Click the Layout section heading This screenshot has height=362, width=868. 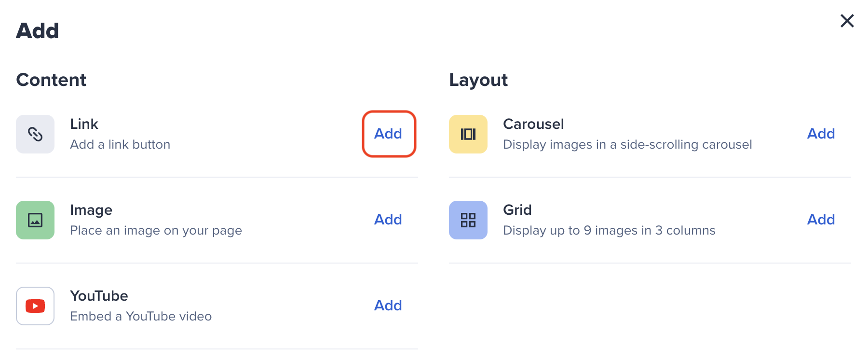(478, 80)
